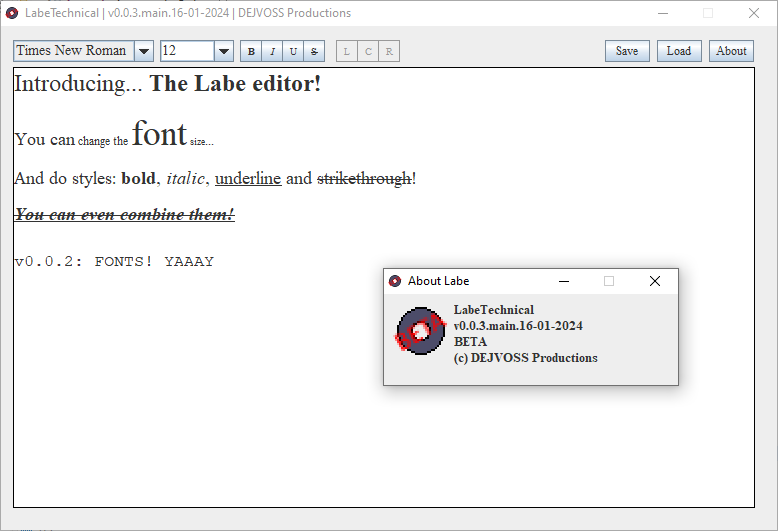Image resolution: width=778 pixels, height=531 pixels.
Task: Click the left align L button
Action: [346, 51]
